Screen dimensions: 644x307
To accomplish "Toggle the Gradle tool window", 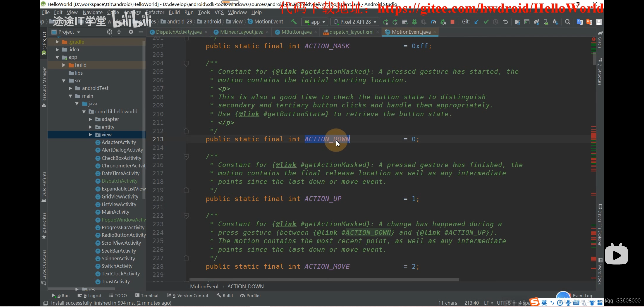I will point(600,40).
